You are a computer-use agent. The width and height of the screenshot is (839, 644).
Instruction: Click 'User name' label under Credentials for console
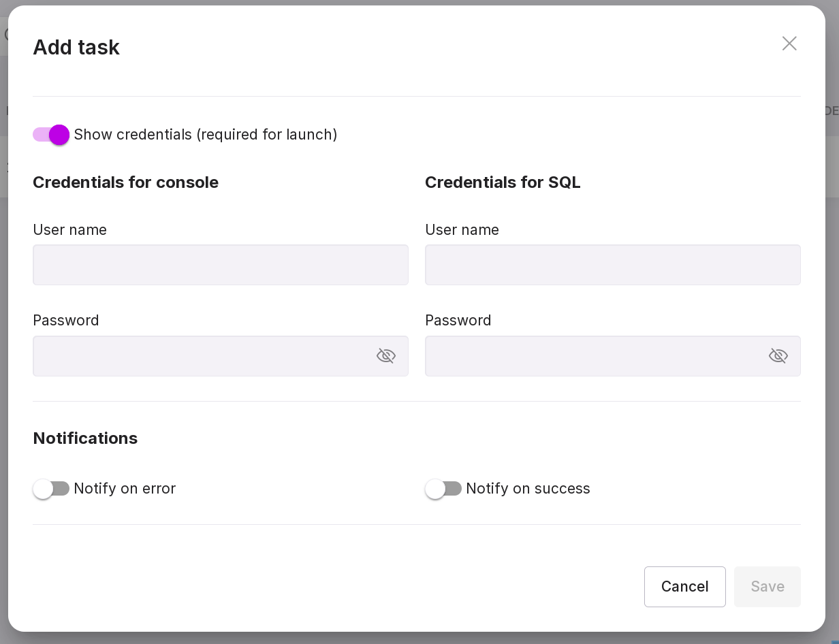pyautogui.click(x=69, y=230)
